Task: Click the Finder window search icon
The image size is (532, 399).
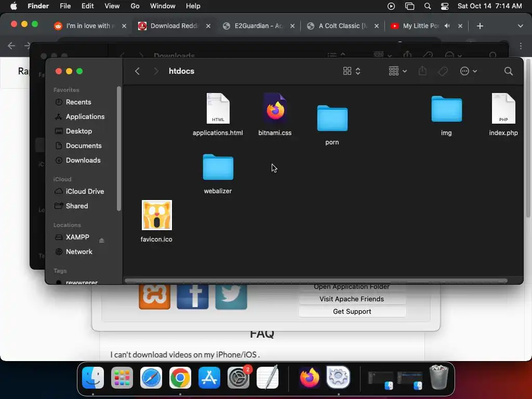Action: [508, 71]
